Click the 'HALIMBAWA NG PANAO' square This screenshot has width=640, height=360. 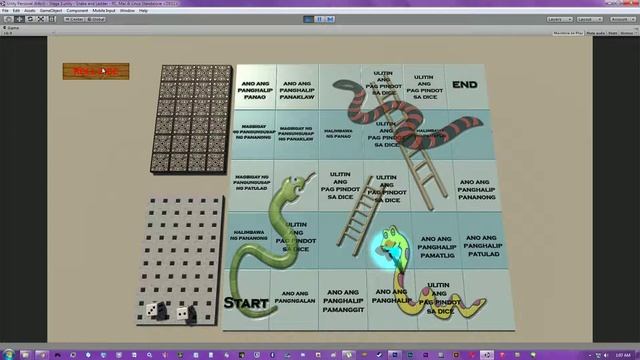[338, 134]
